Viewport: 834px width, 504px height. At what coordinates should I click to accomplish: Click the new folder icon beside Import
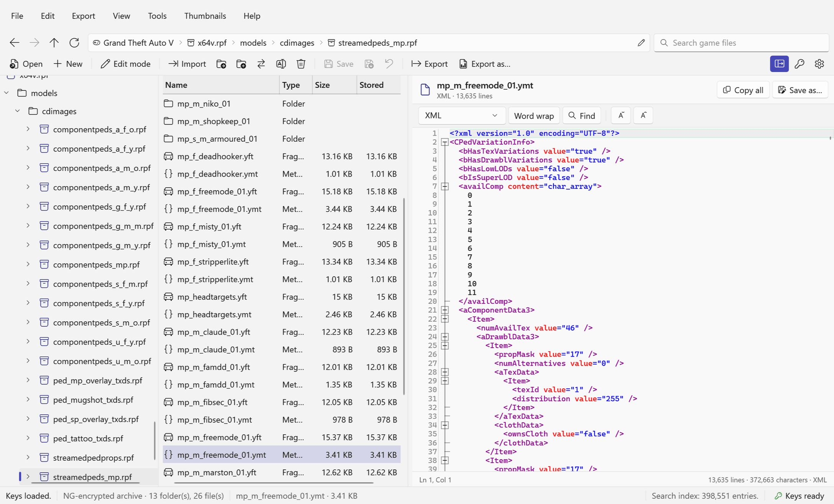221,64
